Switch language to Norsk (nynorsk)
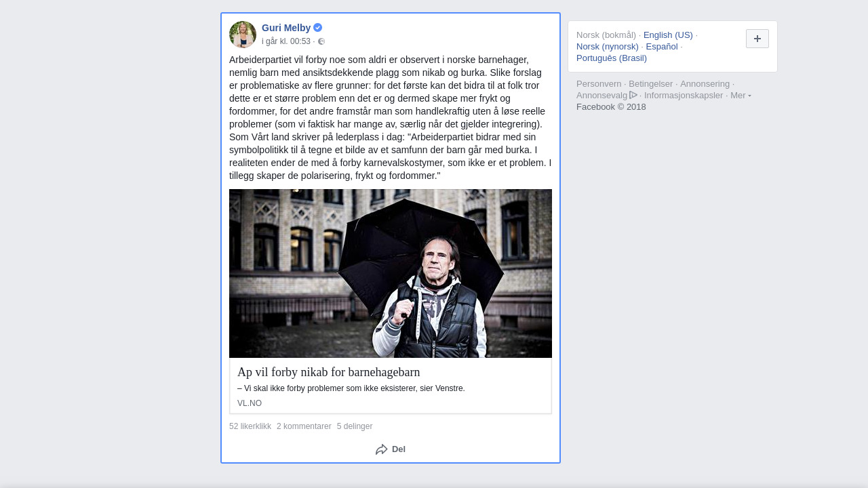Screen dimensions: 868x488 click(x=608, y=47)
